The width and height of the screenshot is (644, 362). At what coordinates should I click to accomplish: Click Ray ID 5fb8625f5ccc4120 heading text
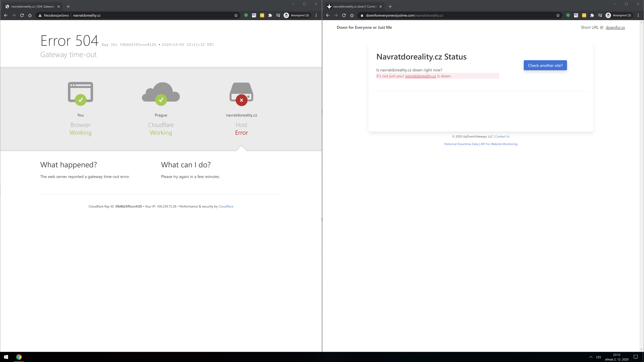pos(129,44)
